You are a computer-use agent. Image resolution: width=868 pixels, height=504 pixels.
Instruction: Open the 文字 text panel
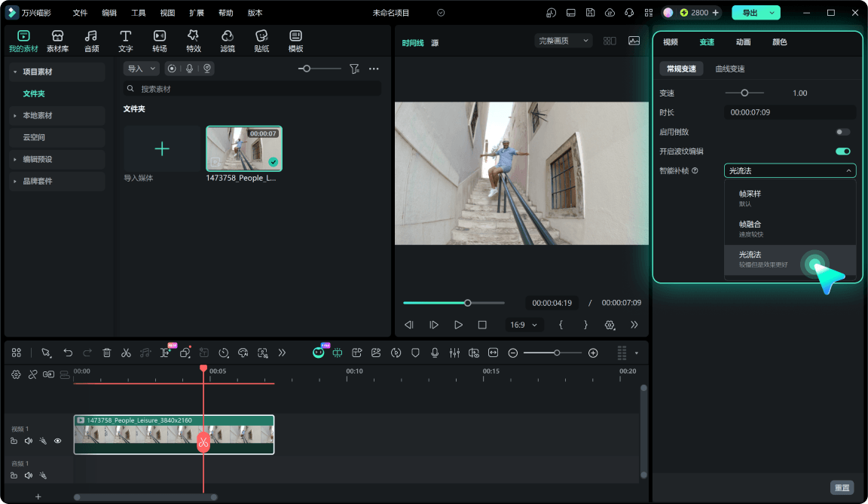click(x=126, y=41)
